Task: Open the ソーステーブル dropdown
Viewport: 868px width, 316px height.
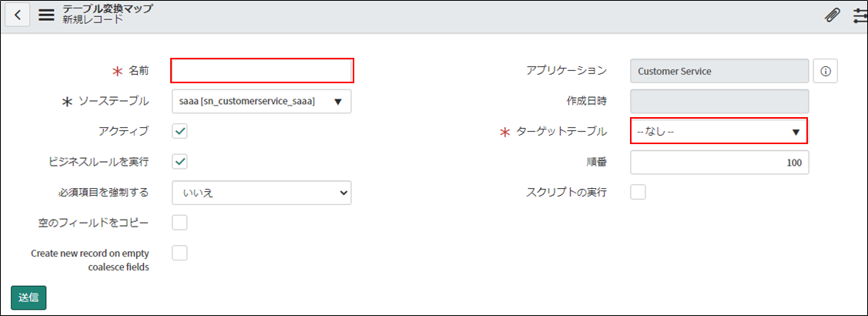Action: tap(262, 102)
